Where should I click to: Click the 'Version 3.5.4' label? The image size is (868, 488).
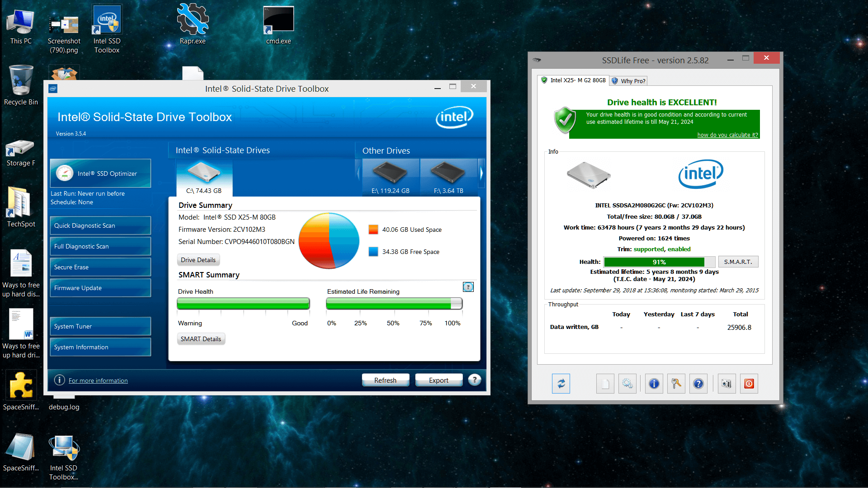pyautogui.click(x=71, y=134)
